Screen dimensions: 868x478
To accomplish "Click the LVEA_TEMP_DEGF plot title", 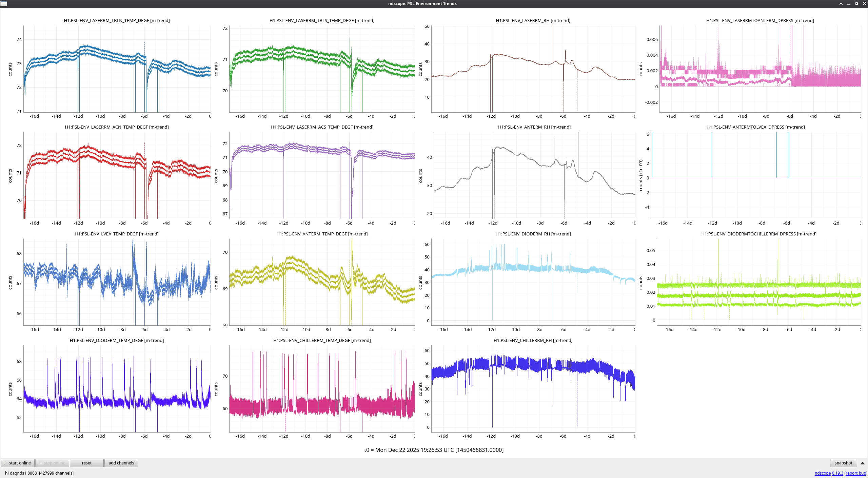I will point(117,234).
